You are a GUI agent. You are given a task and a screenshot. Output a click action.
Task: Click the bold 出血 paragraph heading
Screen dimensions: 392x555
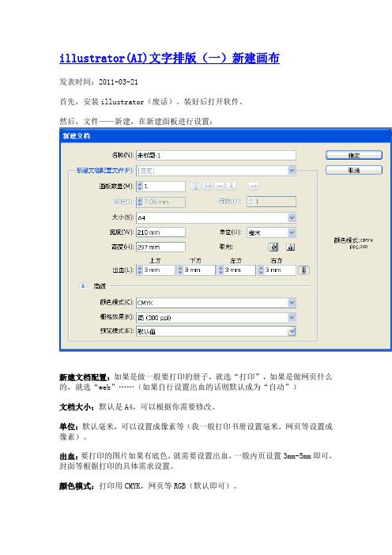coord(69,456)
